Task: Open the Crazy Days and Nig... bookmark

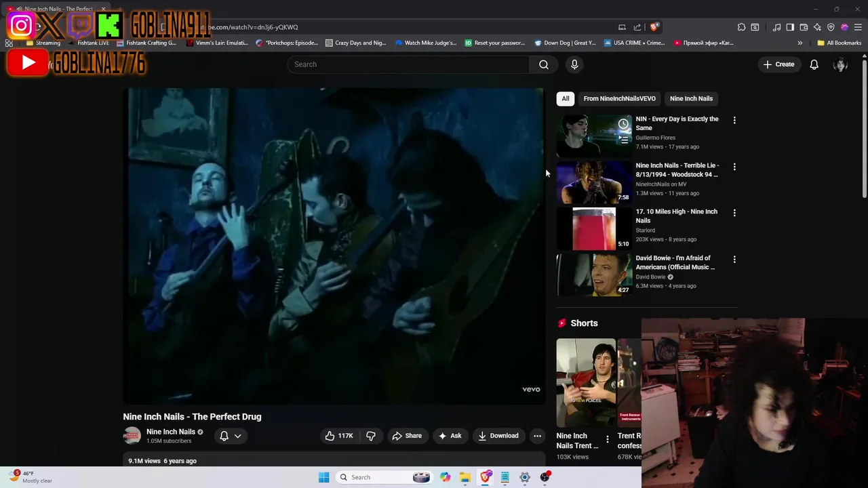Action: tap(355, 43)
